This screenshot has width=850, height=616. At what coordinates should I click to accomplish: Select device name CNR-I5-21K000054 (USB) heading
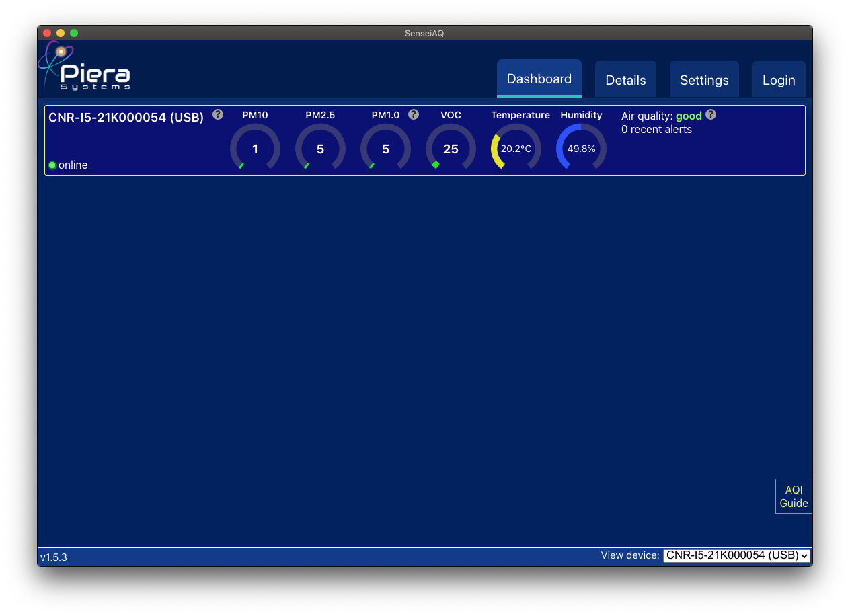click(126, 118)
